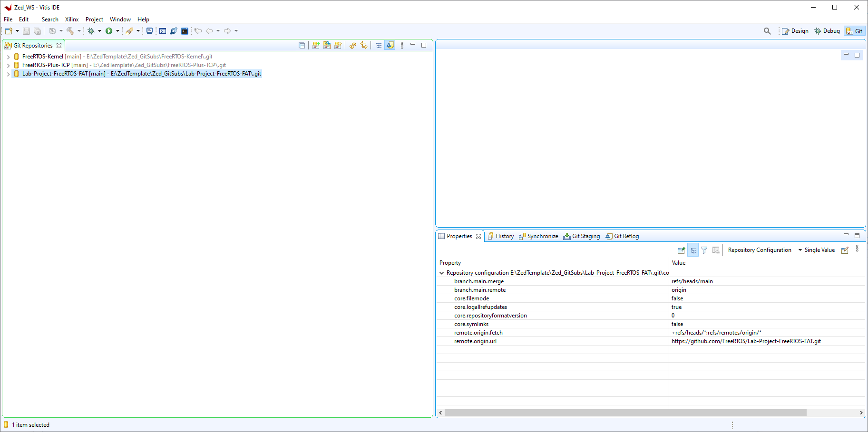868x432 pixels.
Task: Toggle the last edit location icon
Action: [198, 31]
